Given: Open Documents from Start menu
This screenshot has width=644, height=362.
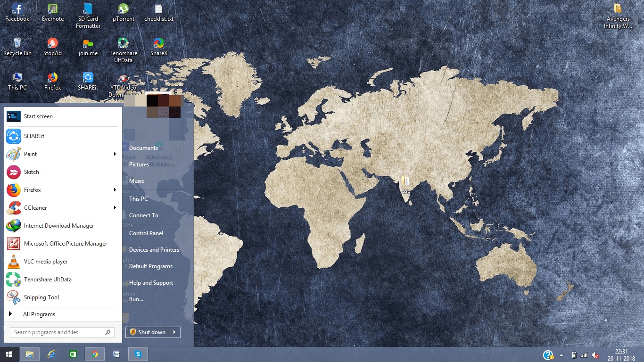Looking at the screenshot, I should click(143, 148).
